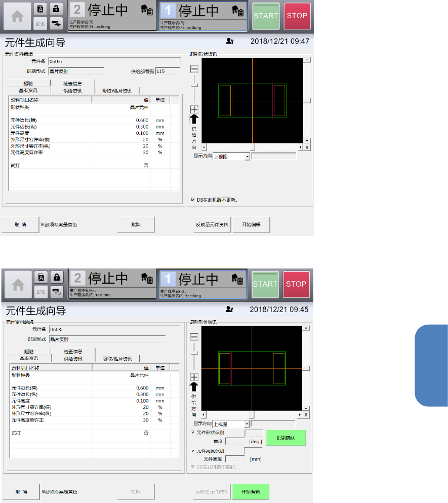Click the padlock icon on the 09:45 screen
Viewport: 448px width, 503px height.
(57, 278)
